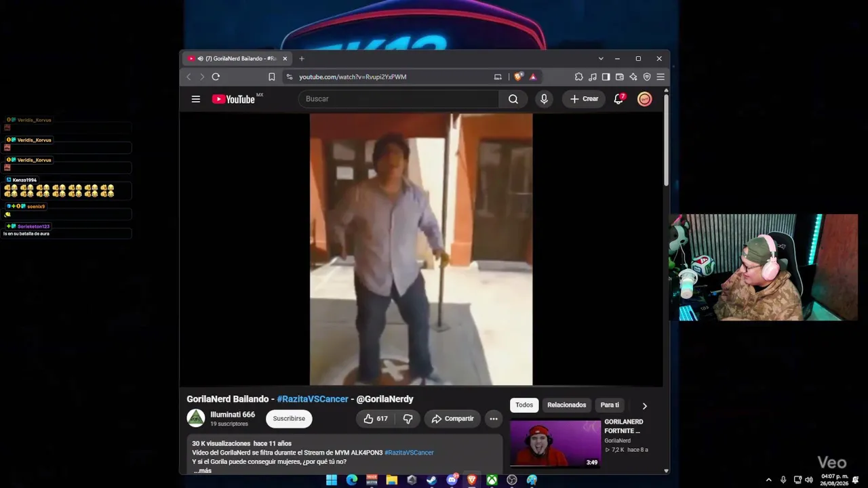This screenshot has height=488, width=868.
Task: Open the VPN shield icon
Action: 647,77
